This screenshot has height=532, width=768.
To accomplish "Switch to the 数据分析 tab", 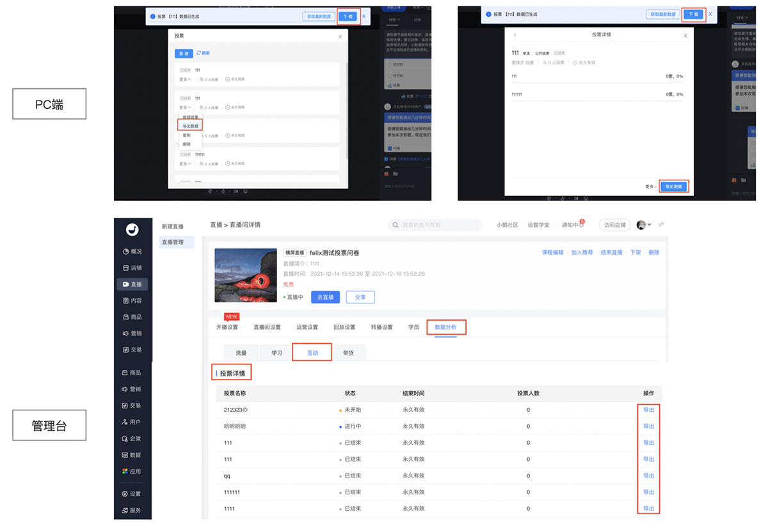I will (x=446, y=327).
